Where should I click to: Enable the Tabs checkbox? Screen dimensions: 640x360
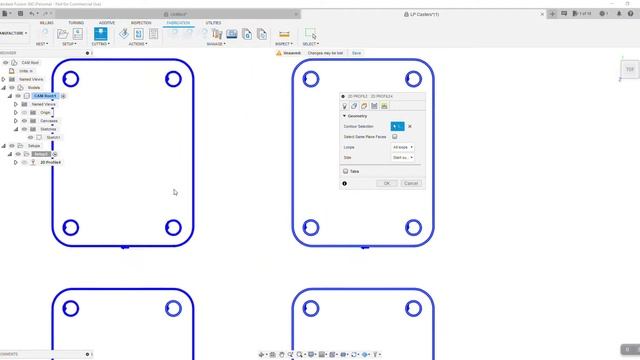click(346, 171)
